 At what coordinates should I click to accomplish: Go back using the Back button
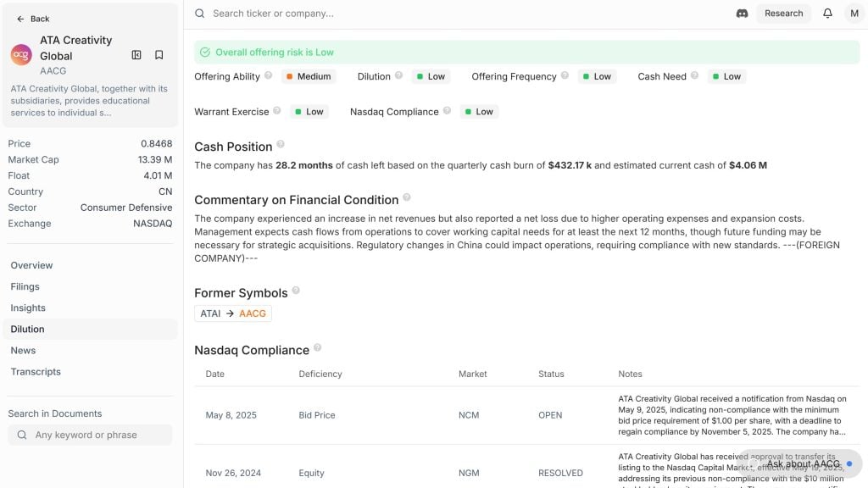coord(33,19)
